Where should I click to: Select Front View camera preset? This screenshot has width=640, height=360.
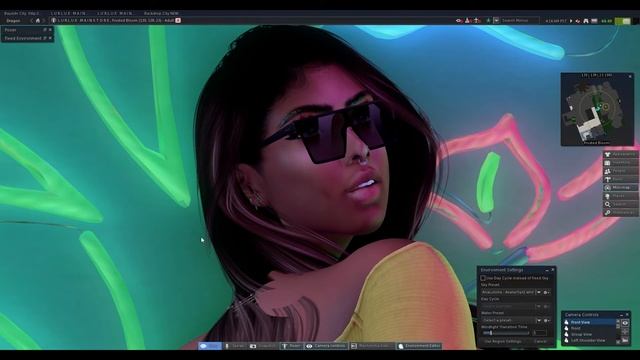click(591, 322)
